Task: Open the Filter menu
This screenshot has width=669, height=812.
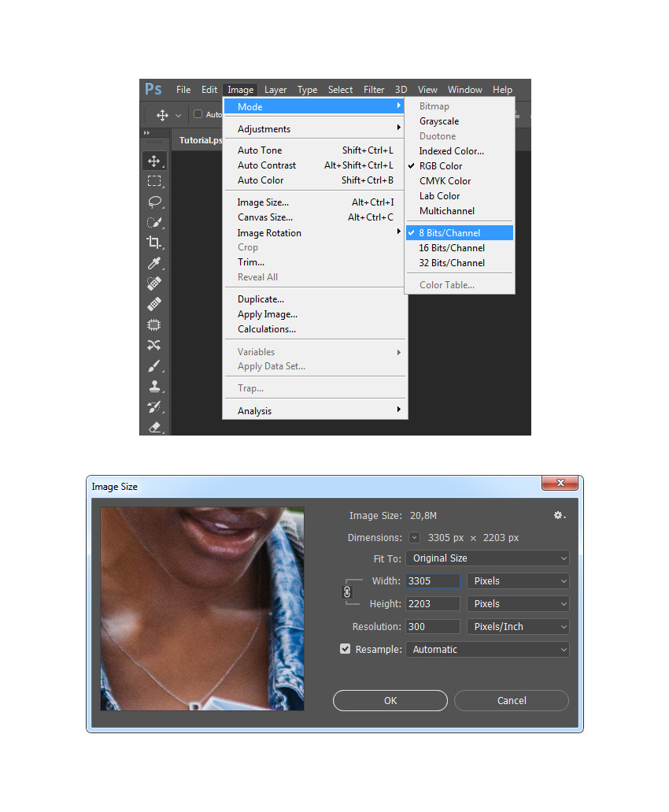Action: (x=374, y=90)
